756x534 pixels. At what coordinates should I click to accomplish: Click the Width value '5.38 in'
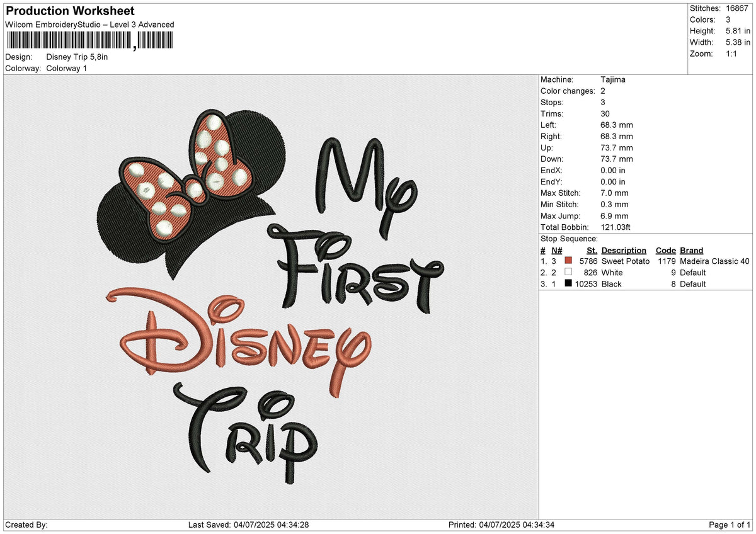pos(738,42)
